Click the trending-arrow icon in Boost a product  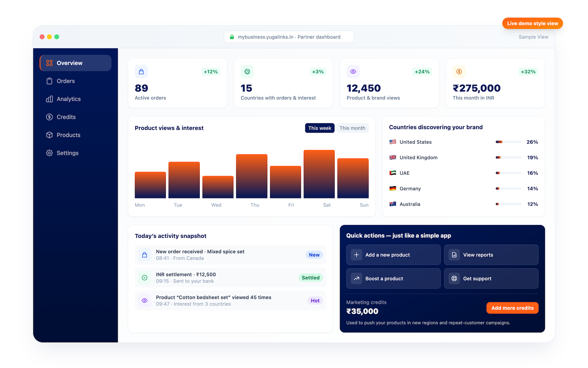356,278
